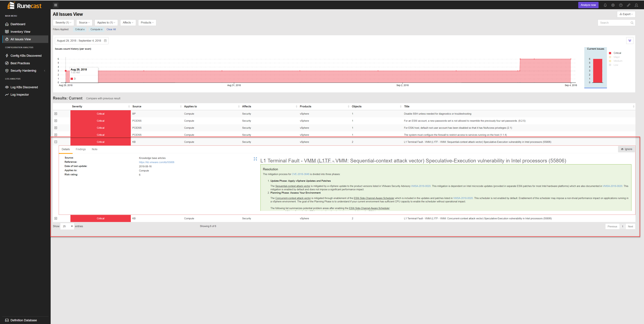Switch to the Note tab
644x324 pixels.
coord(94,149)
